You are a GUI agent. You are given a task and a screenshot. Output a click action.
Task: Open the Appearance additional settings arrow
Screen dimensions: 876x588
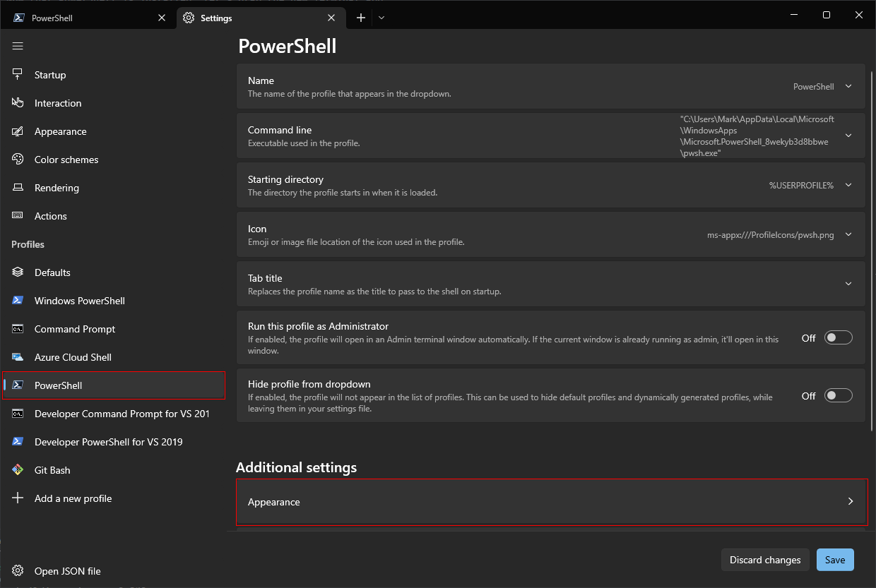click(851, 501)
